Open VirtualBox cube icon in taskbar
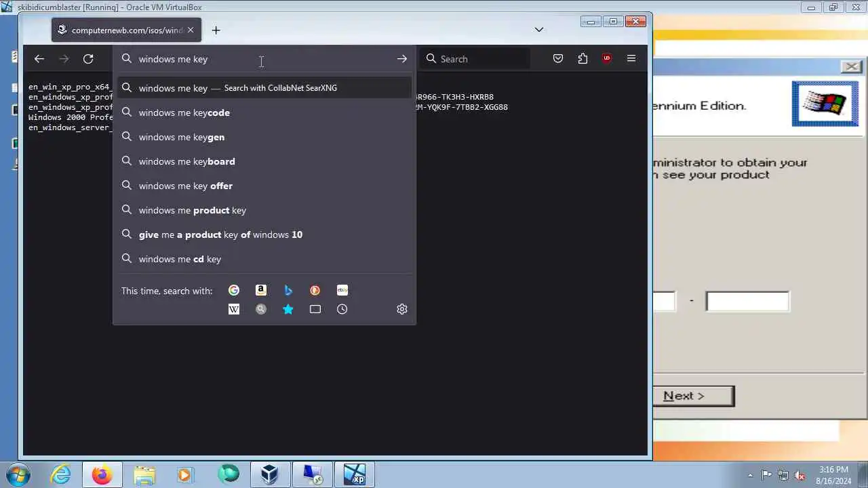The height and width of the screenshot is (488, 868). click(x=270, y=474)
